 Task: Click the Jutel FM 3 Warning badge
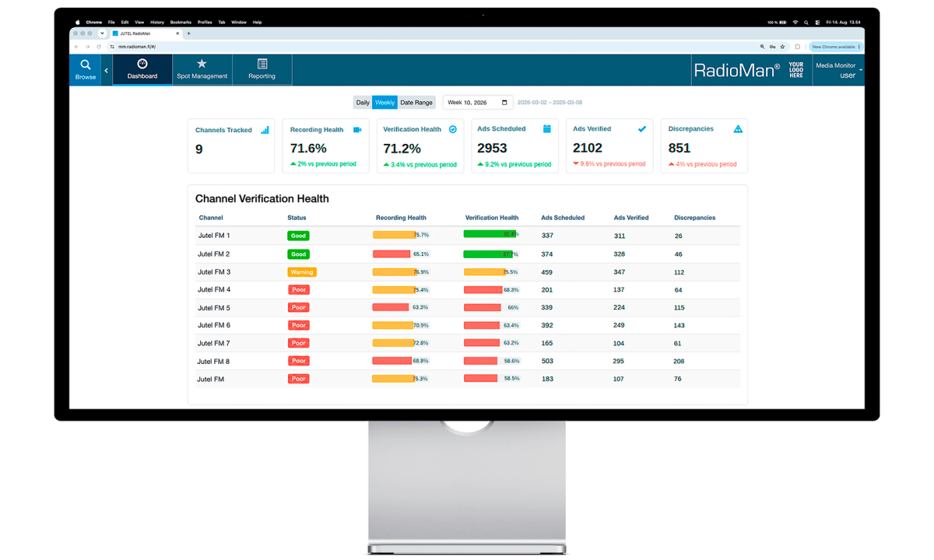point(301,272)
